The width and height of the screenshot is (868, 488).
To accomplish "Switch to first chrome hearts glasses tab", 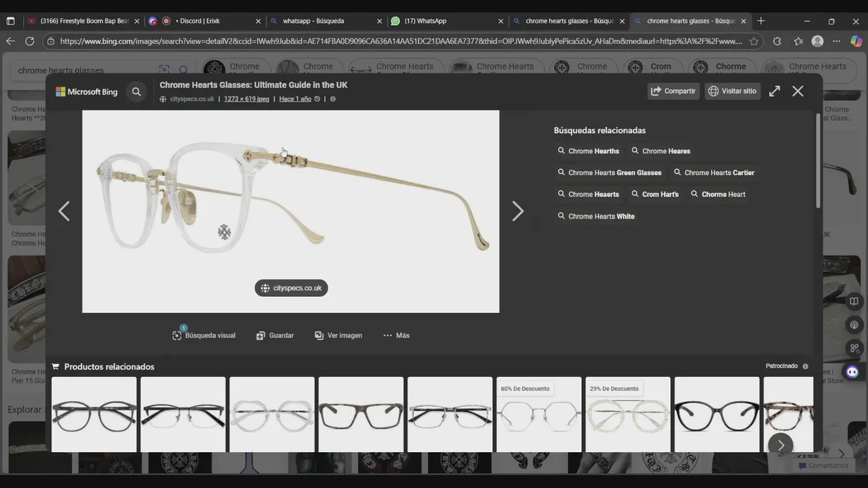I will click(568, 21).
